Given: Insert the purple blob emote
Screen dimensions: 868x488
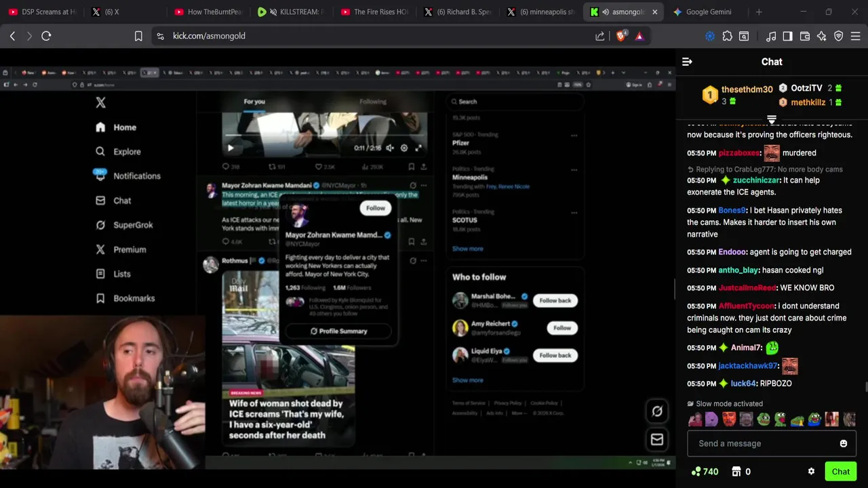Looking at the screenshot, I should click(711, 419).
